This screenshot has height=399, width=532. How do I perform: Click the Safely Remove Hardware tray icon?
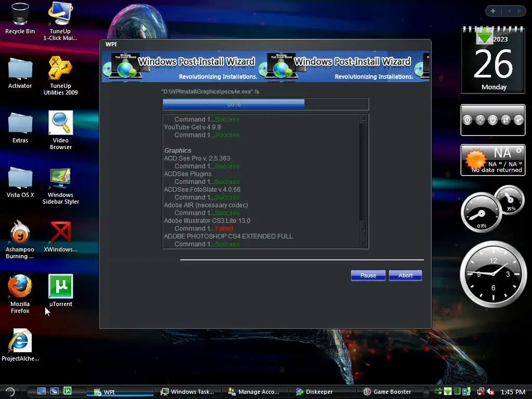tap(438, 392)
